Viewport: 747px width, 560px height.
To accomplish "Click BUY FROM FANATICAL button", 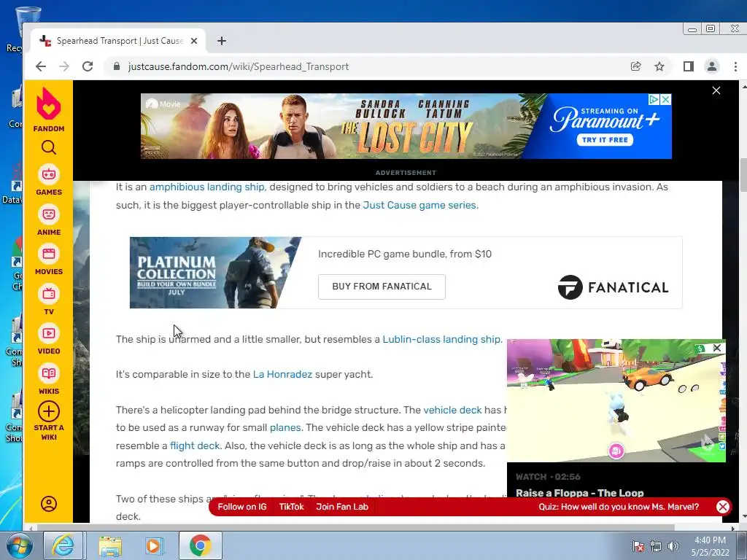I will (x=382, y=287).
